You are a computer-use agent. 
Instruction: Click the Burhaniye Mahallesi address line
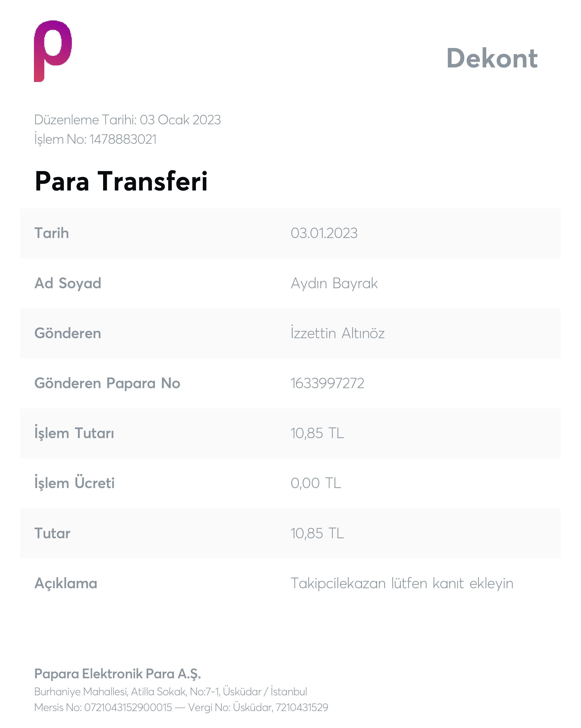(x=171, y=692)
